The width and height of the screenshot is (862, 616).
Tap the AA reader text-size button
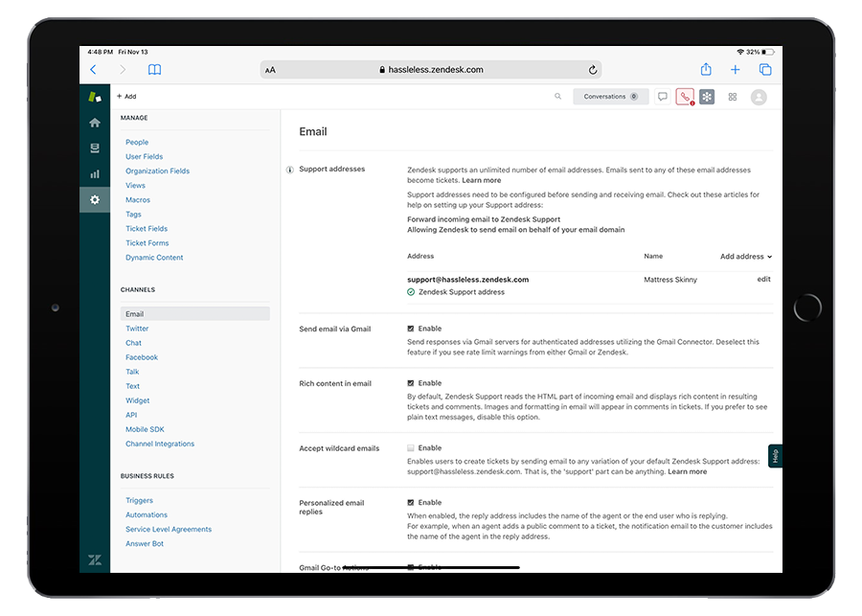tap(270, 70)
